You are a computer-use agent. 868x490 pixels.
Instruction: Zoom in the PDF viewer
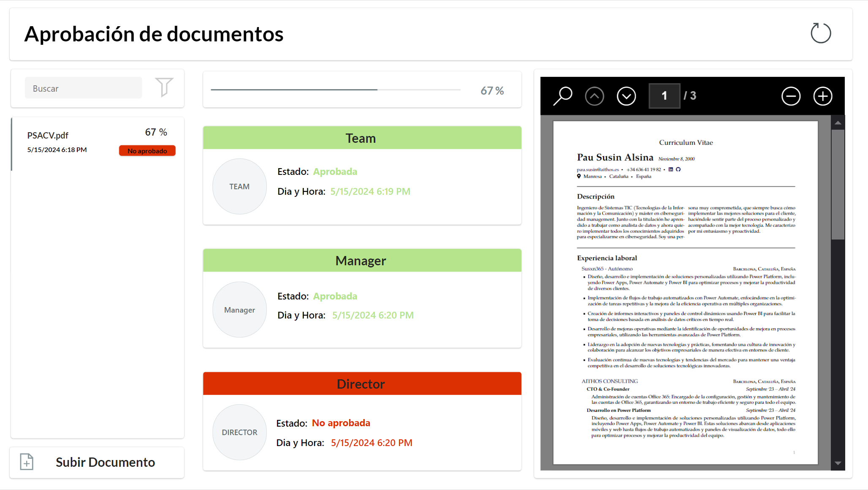click(x=822, y=96)
